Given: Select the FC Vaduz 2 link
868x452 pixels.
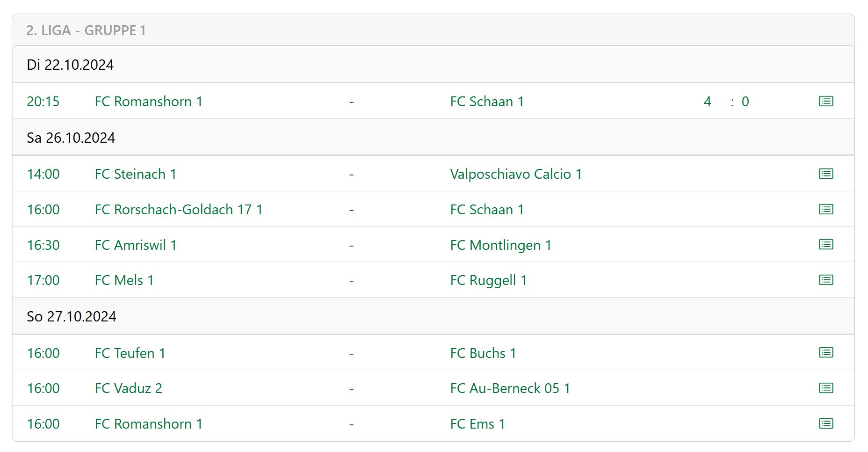Looking at the screenshot, I should (129, 388).
